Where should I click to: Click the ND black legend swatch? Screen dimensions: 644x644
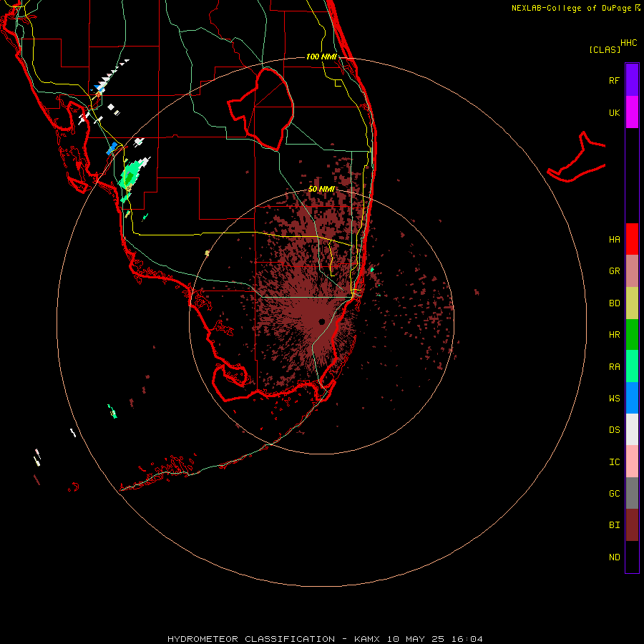pyautogui.click(x=632, y=557)
